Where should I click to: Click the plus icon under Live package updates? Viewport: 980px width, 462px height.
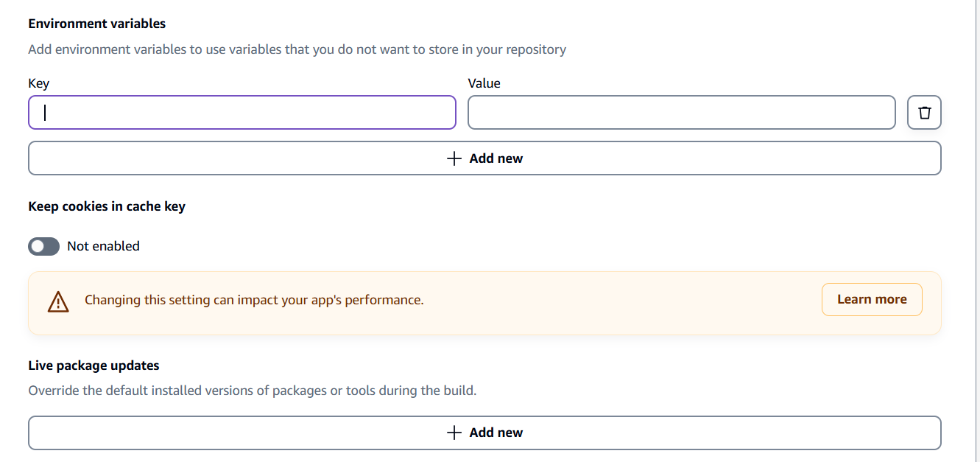(x=454, y=433)
